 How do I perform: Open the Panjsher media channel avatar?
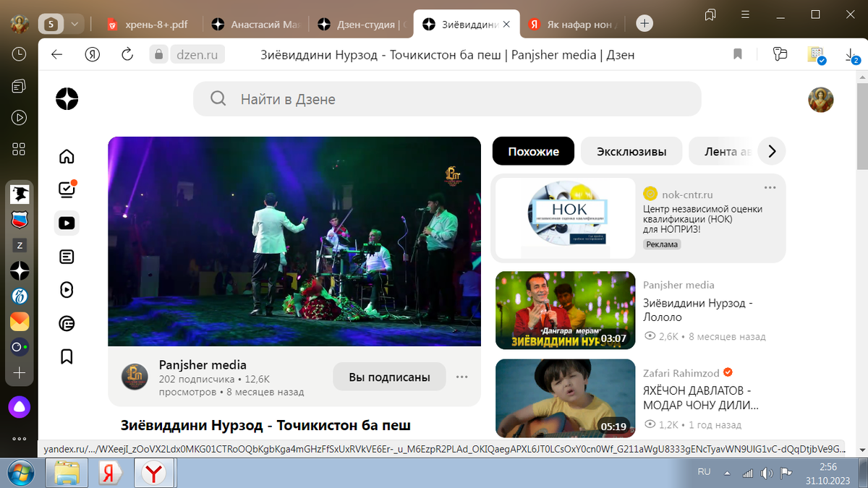[x=135, y=377]
